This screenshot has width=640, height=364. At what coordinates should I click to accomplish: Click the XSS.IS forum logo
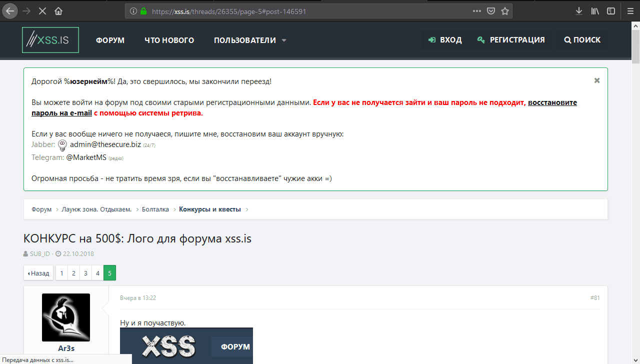pos(50,40)
